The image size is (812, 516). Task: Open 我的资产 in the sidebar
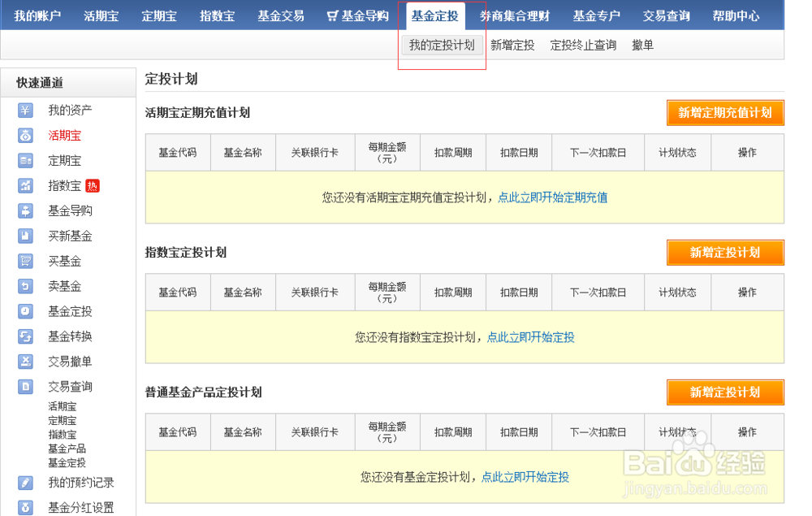tap(70, 110)
